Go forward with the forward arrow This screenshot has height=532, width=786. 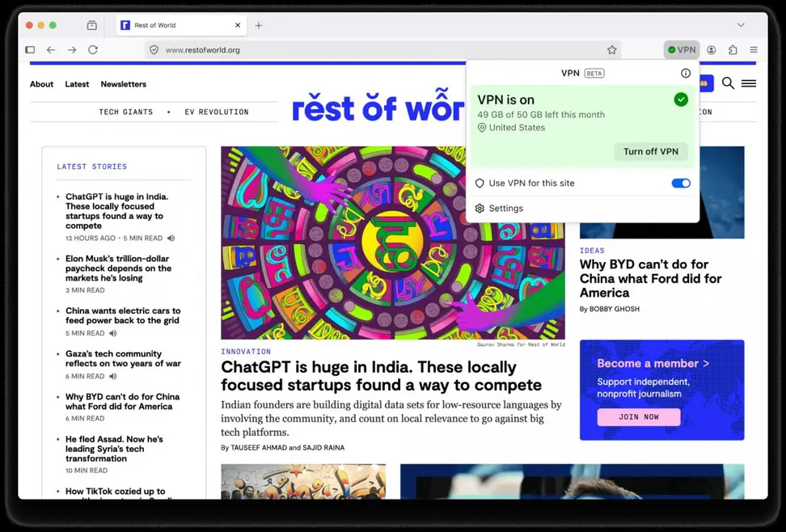[x=72, y=49]
